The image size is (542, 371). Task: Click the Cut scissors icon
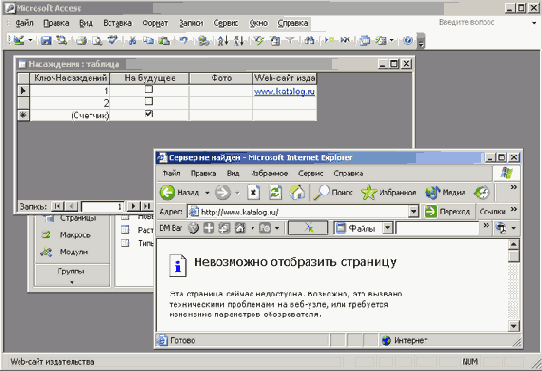point(132,40)
